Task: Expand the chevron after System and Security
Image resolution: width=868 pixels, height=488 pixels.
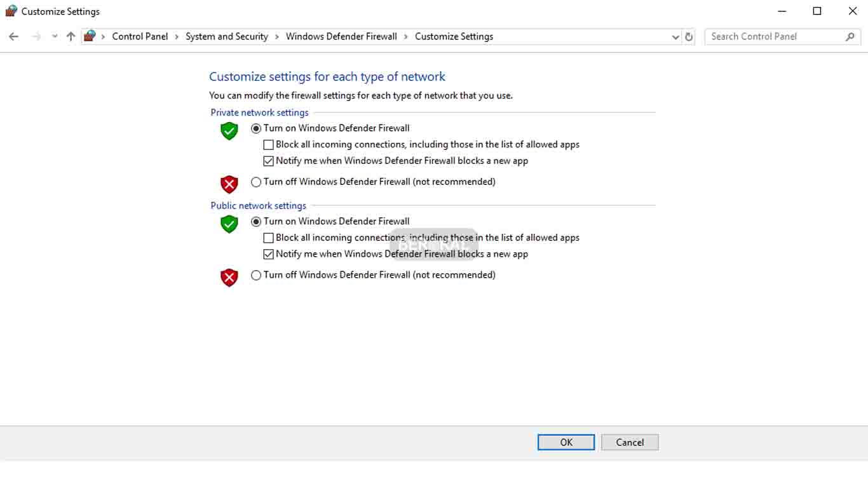Action: point(277,37)
